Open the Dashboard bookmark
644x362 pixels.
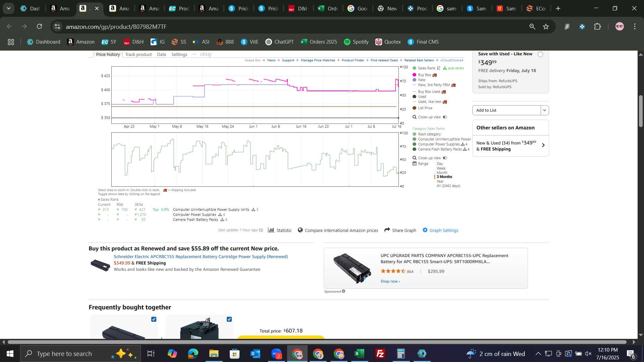pyautogui.click(x=44, y=42)
